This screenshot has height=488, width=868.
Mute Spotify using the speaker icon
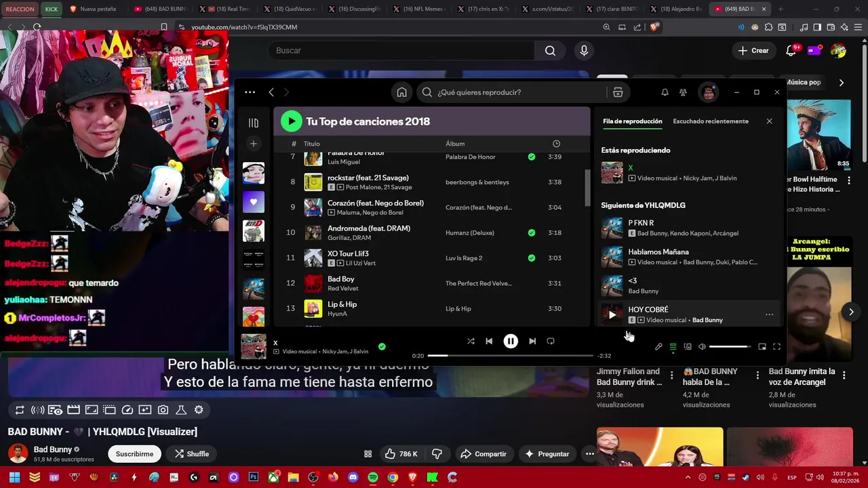702,347
